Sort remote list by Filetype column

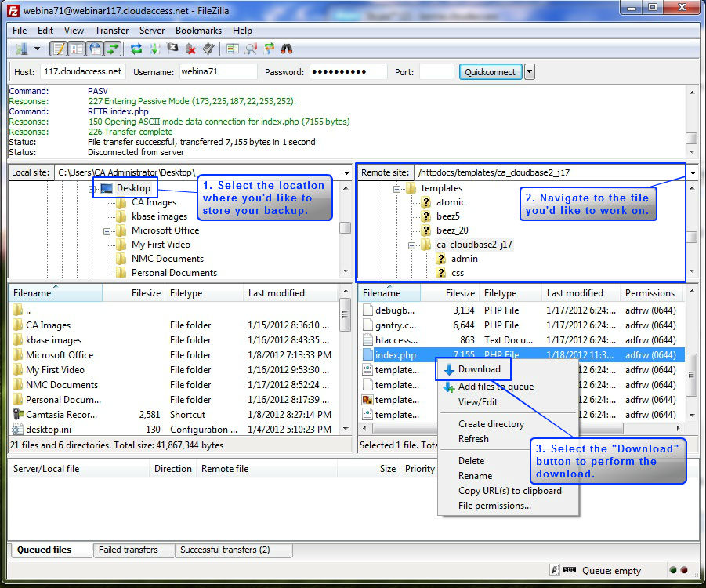click(509, 293)
